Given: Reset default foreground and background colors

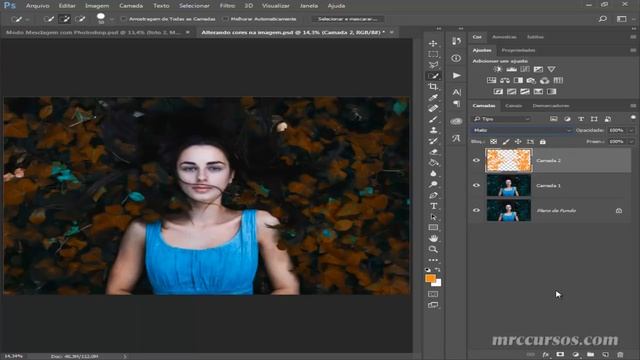Looking at the screenshot, I should coord(428,270).
